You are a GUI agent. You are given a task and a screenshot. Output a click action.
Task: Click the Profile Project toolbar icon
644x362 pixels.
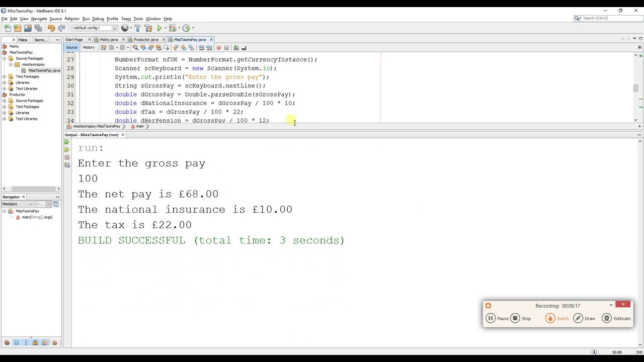[186, 28]
